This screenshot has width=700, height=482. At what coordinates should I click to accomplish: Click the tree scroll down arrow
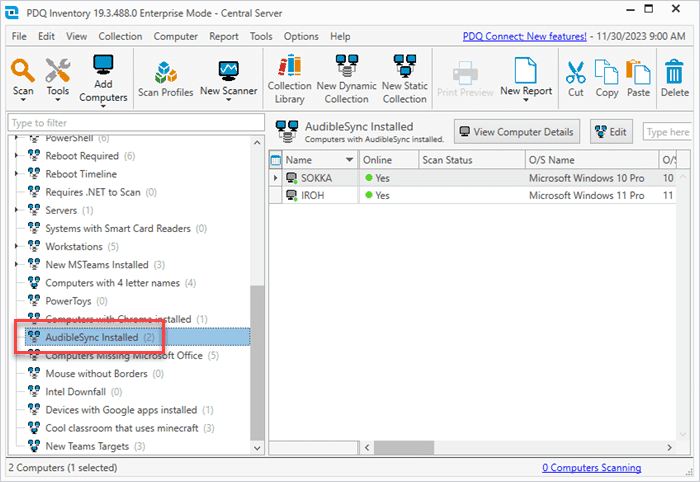tap(257, 448)
